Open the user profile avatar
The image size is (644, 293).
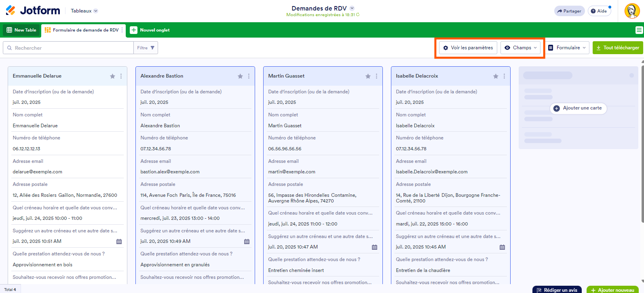pos(632,11)
